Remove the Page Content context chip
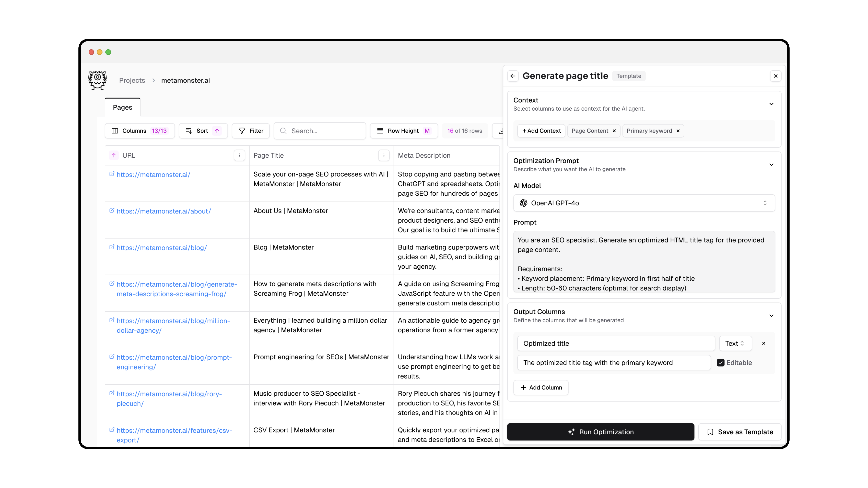The width and height of the screenshot is (868, 488). pos(614,131)
